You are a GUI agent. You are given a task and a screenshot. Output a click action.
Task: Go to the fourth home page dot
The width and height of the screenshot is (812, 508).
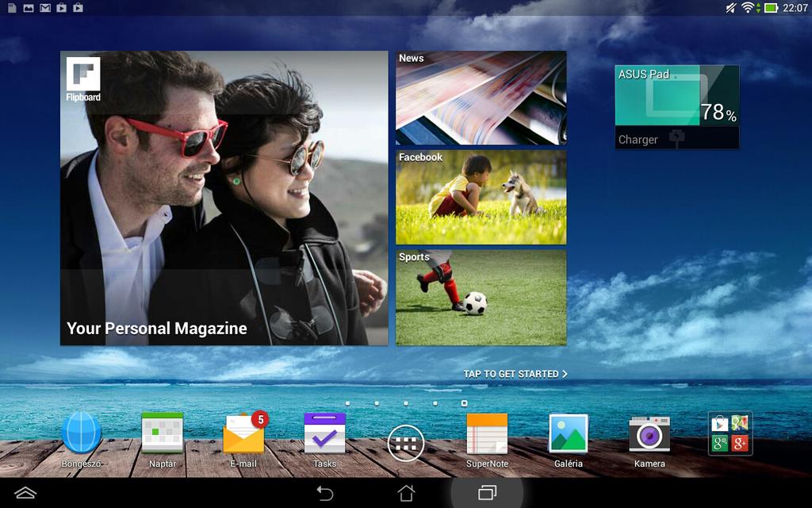click(x=435, y=402)
